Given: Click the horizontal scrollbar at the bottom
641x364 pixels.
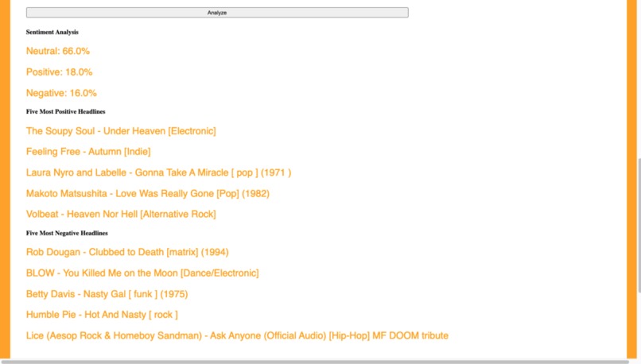Looking at the screenshot, I should coord(316,362).
